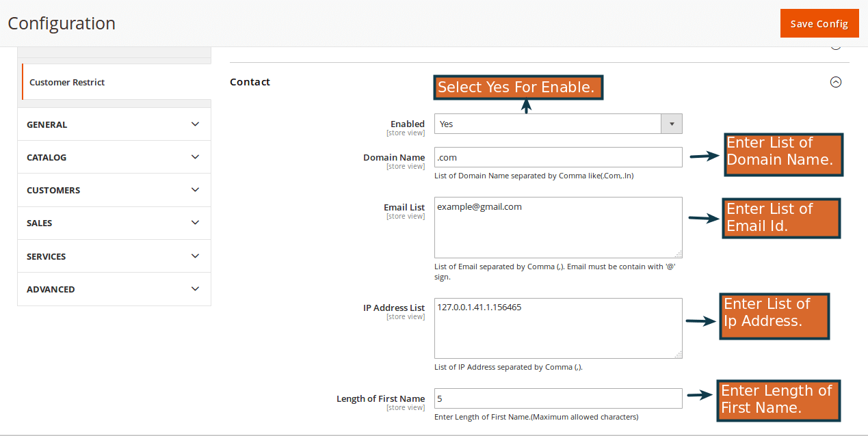The height and width of the screenshot is (436, 868).
Task: Click the Configuration page title
Action: tap(62, 23)
